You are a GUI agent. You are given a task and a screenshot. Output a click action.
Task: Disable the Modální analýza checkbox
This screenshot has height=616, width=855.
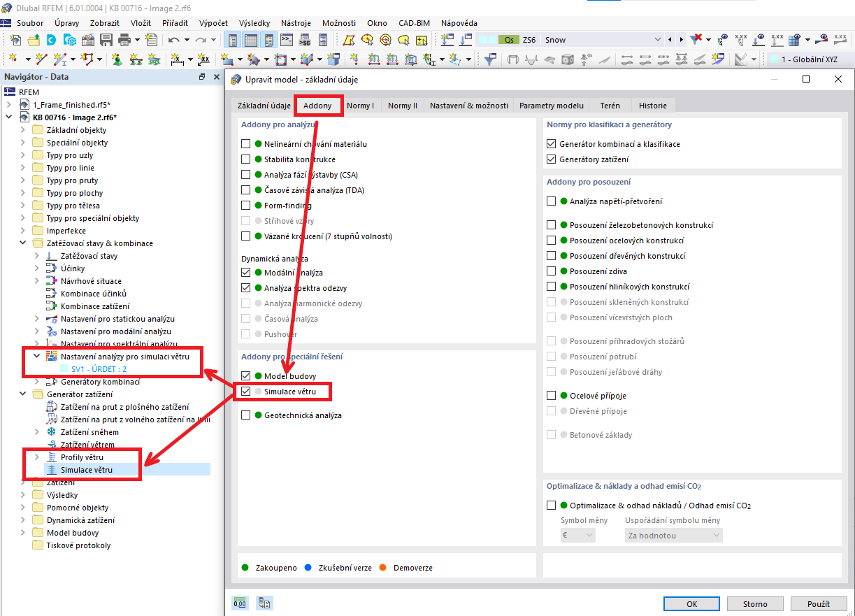(247, 272)
